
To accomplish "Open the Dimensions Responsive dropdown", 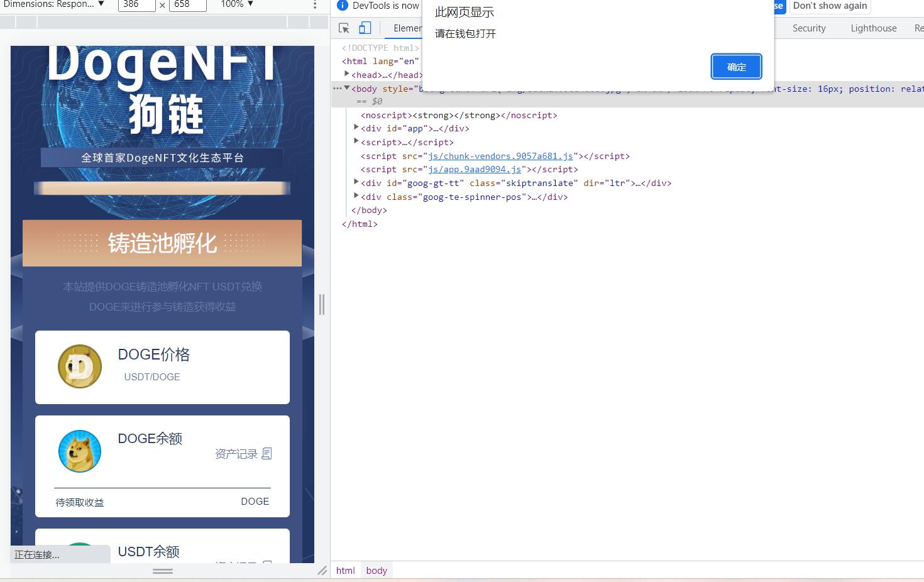I will (x=54, y=4).
